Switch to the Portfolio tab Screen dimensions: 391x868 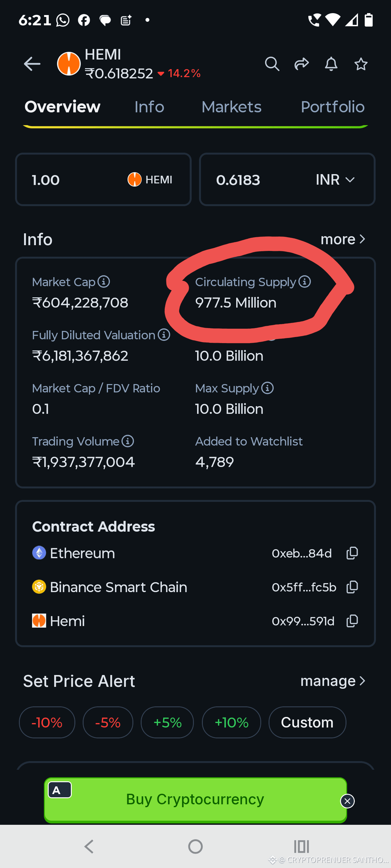[x=333, y=107]
